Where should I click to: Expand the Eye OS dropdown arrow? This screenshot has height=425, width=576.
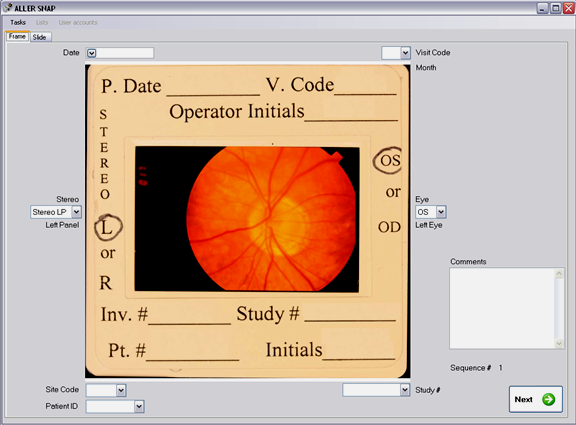441,212
